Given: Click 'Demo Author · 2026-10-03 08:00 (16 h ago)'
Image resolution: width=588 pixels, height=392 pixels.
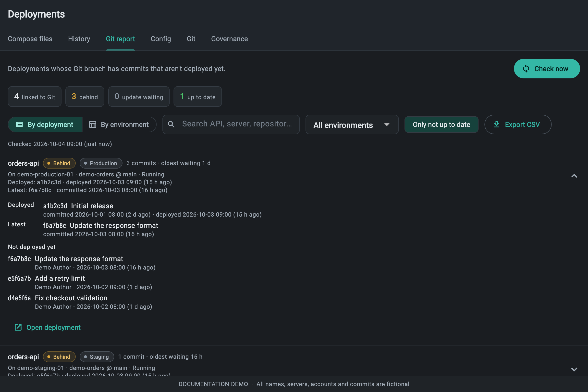Looking at the screenshot, I should click(x=95, y=267).
